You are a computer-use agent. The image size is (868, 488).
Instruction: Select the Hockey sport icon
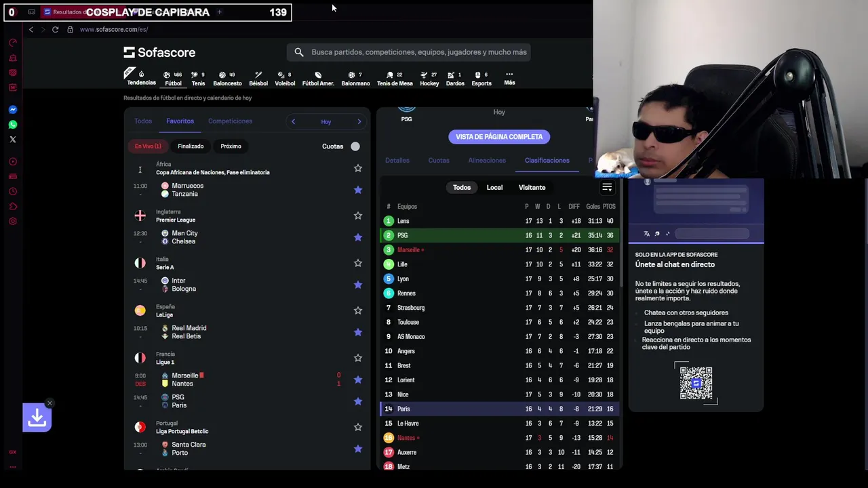[429, 79]
